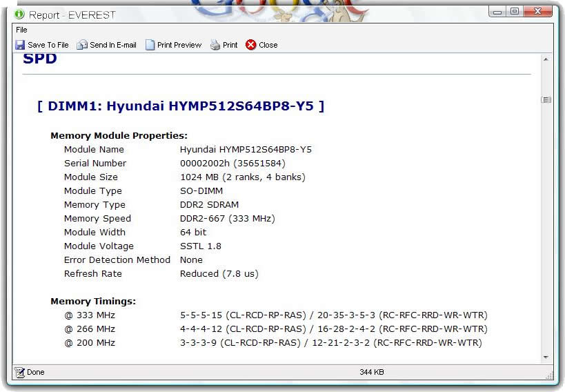Click the Serial Number label
565x392 pixels.
pyautogui.click(x=95, y=164)
